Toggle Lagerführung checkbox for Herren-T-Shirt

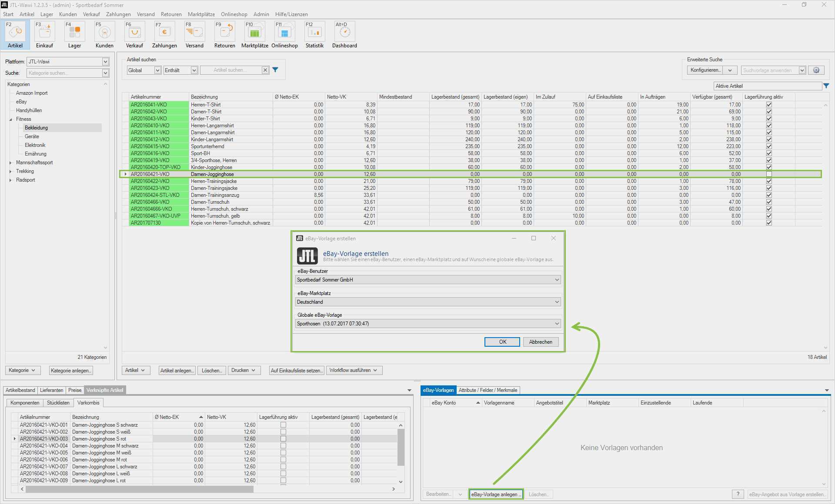[769, 105]
